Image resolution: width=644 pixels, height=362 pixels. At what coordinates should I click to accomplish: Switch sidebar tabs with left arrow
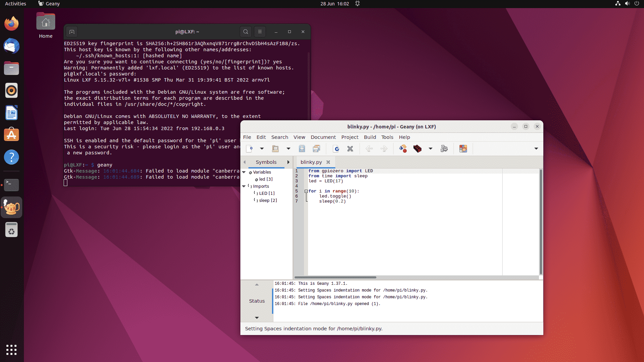(244, 162)
